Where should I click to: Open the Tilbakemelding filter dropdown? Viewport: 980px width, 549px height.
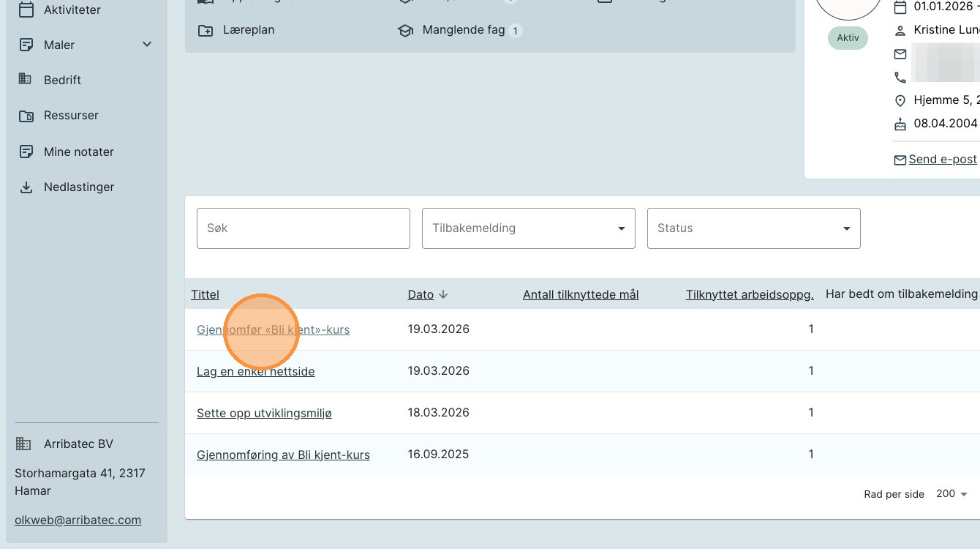tap(528, 228)
